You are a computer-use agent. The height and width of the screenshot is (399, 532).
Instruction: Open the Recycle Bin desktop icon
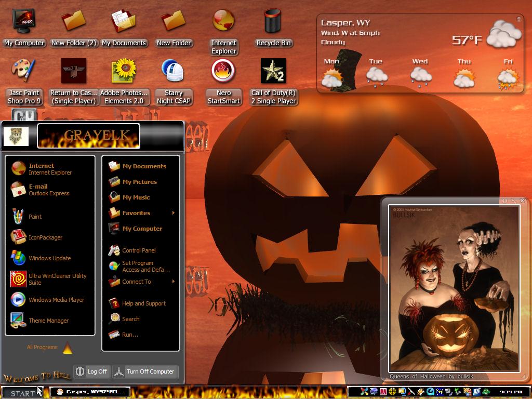pyautogui.click(x=273, y=28)
